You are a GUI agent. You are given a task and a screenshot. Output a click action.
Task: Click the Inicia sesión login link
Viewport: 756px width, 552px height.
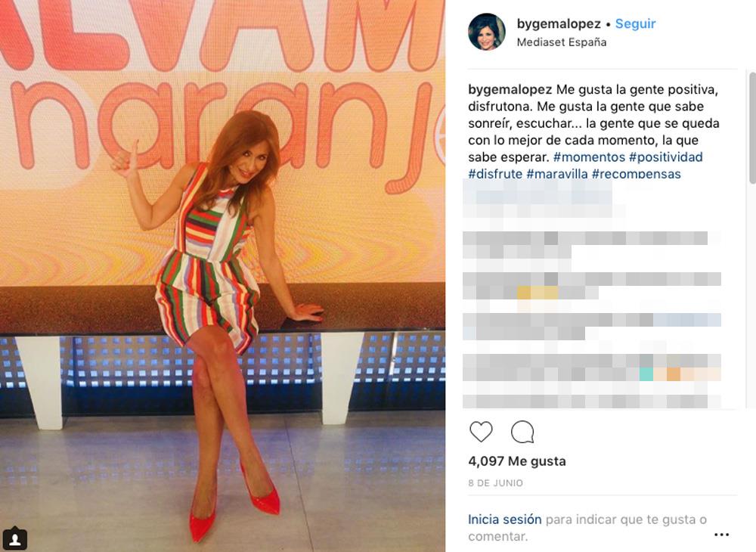505,519
